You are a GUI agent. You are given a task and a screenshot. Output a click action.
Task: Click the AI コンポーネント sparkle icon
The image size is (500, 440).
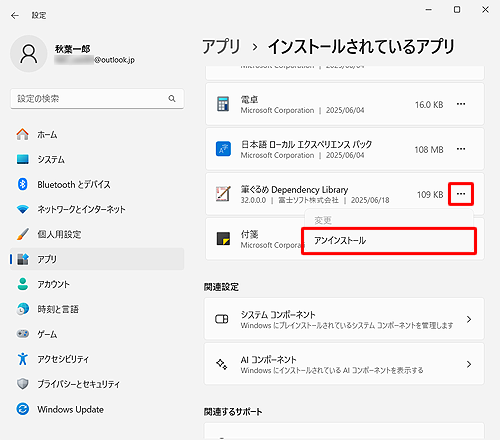[222, 364]
